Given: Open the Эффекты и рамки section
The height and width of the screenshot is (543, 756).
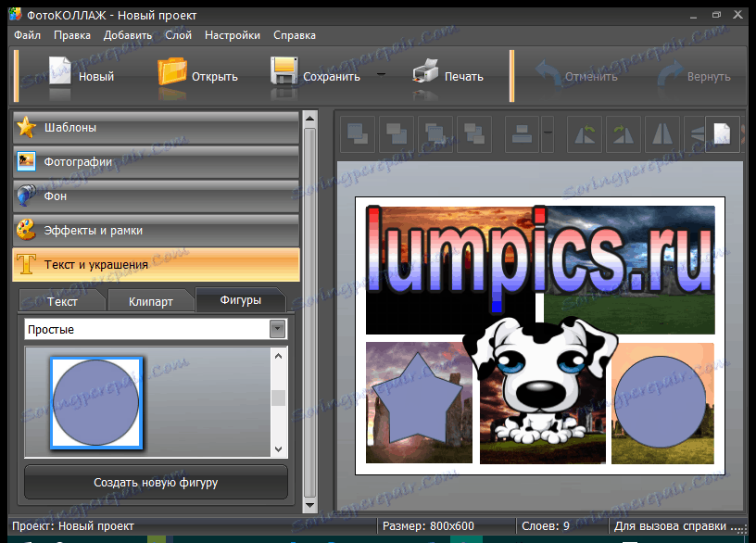Looking at the screenshot, I should coord(157,231).
